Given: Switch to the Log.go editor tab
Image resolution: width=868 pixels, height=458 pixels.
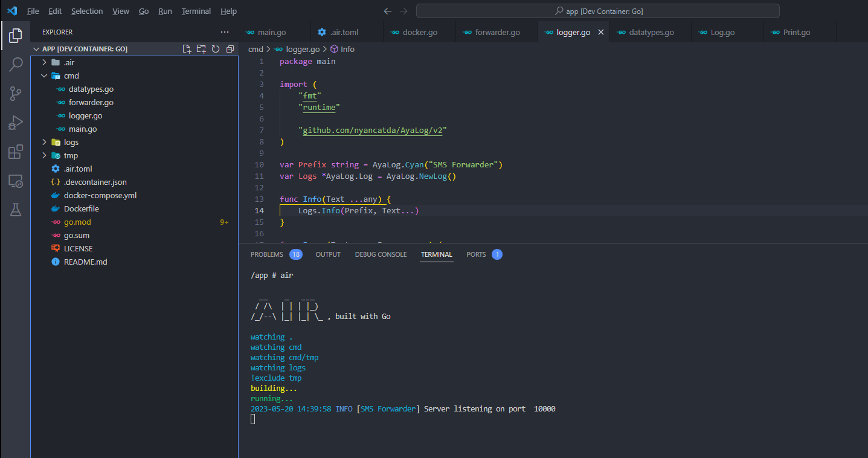Looking at the screenshot, I should point(727,32).
